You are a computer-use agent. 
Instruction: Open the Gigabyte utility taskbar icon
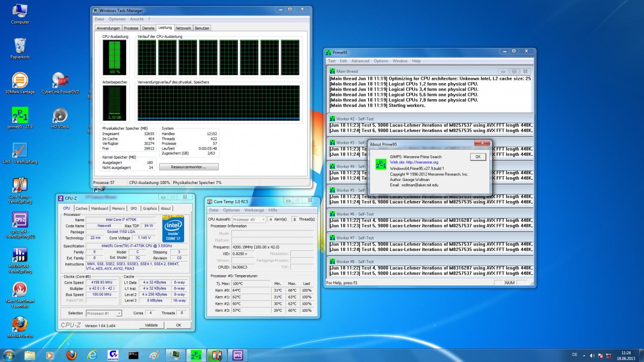[113, 355]
